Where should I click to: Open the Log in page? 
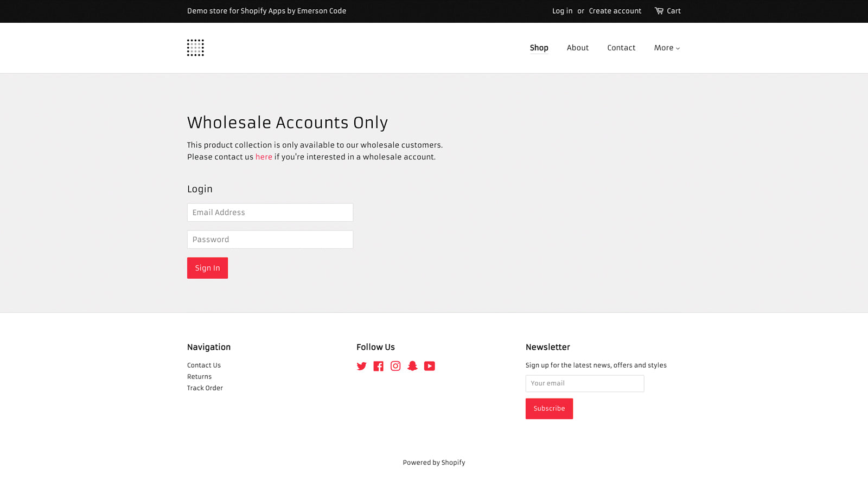(562, 11)
